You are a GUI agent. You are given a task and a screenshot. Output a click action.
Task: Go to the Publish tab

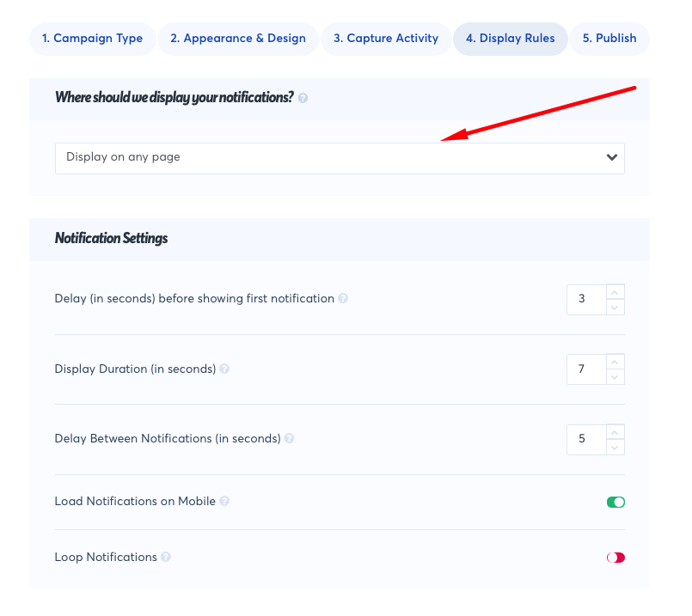coord(609,39)
